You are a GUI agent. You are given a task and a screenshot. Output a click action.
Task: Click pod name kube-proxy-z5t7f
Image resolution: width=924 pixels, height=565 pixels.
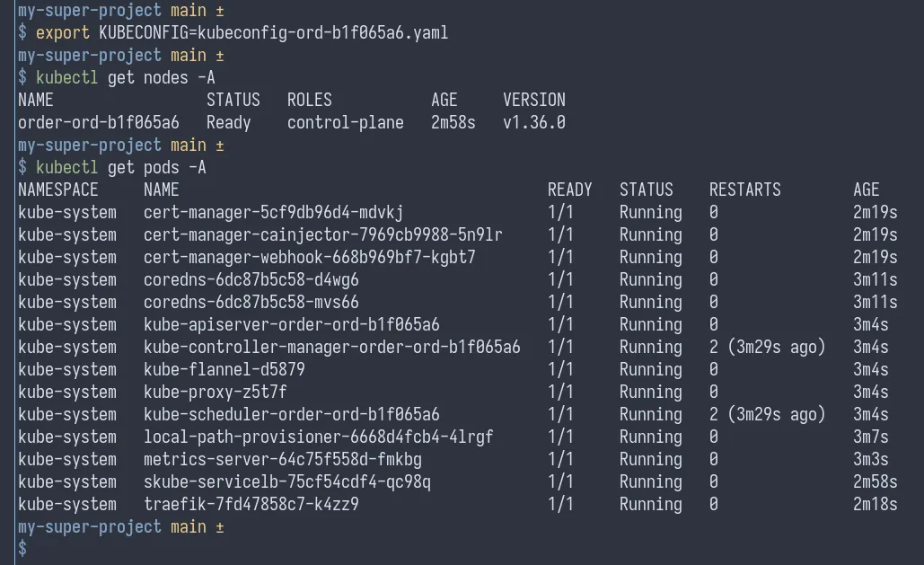tap(216, 393)
